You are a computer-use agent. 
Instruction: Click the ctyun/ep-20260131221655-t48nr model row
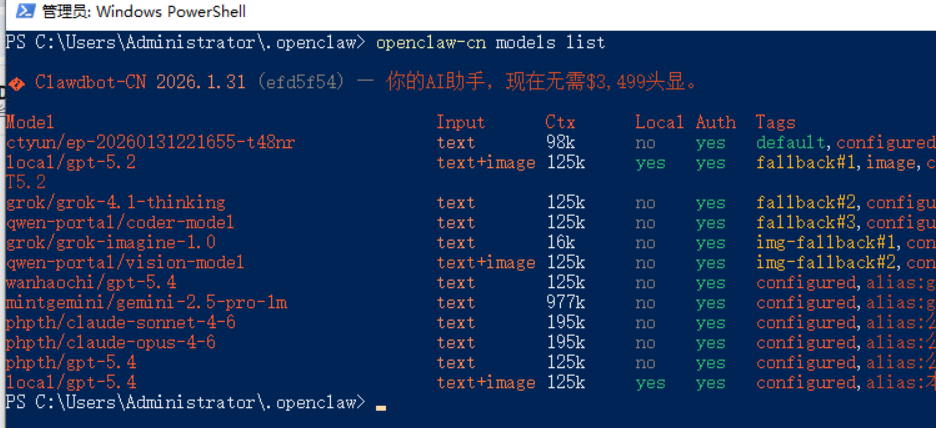(470, 143)
